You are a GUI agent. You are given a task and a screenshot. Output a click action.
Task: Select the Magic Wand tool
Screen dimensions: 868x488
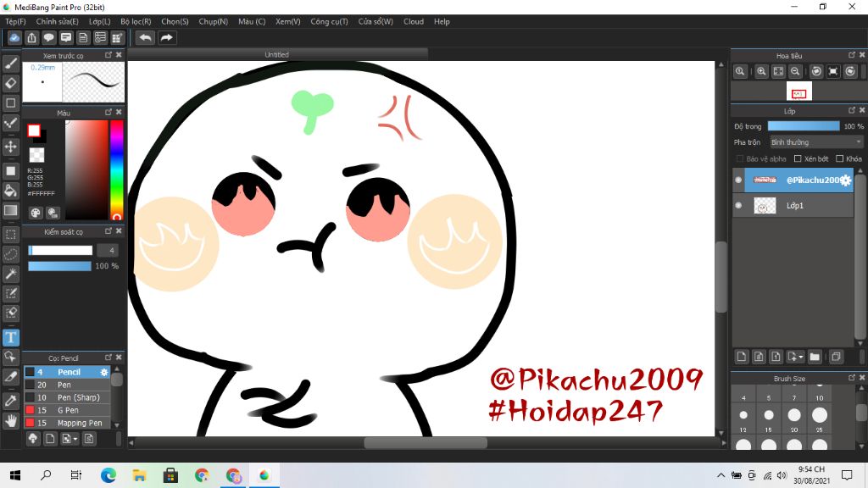pos(10,274)
